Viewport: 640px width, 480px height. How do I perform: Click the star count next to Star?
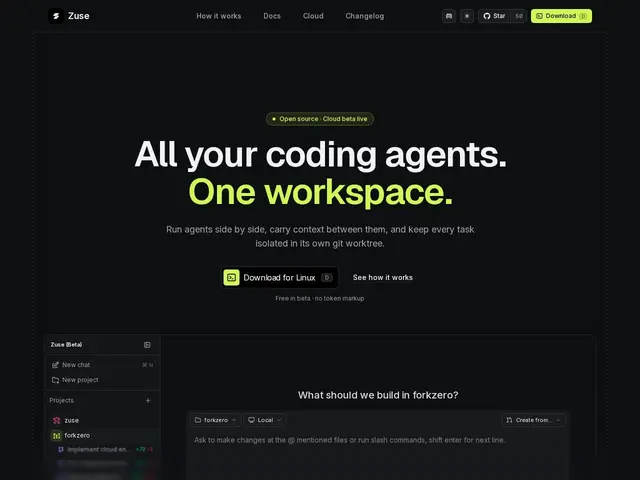tap(519, 16)
